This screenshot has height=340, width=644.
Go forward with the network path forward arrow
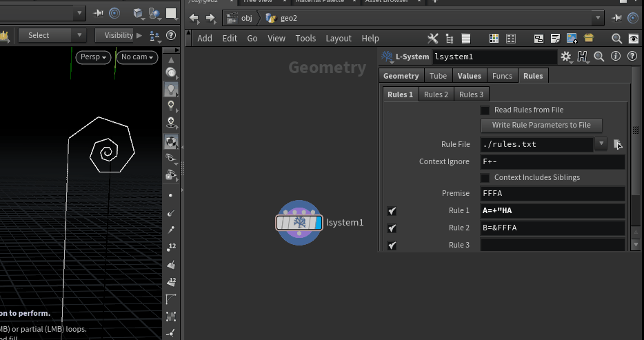click(x=211, y=18)
